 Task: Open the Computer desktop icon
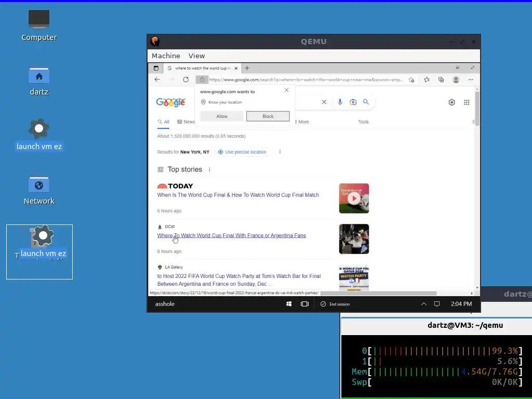(x=38, y=25)
